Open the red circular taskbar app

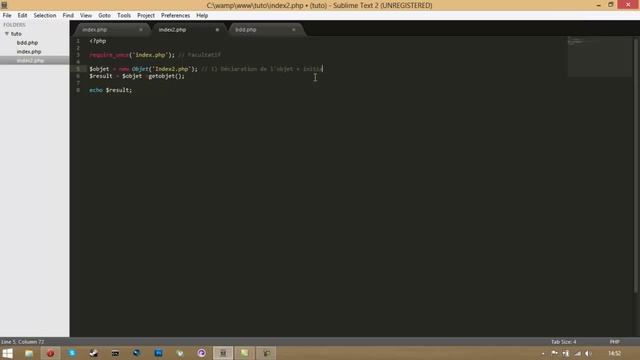coord(50,353)
